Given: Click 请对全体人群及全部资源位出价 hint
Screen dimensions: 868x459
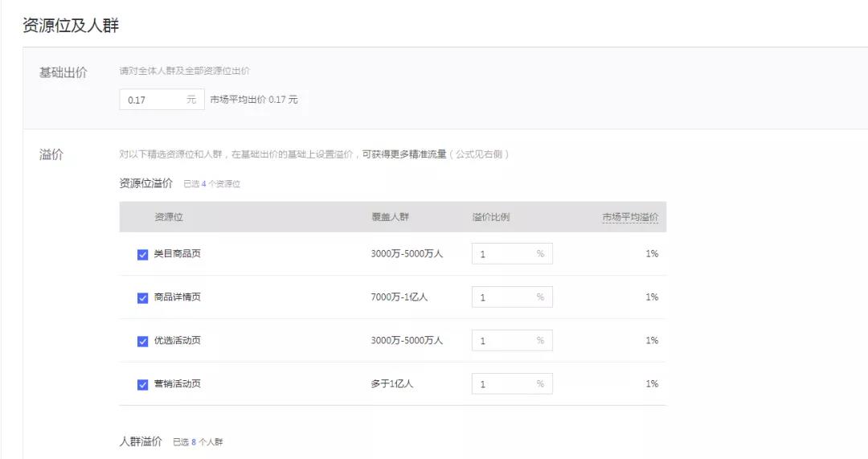Looking at the screenshot, I should [184, 71].
